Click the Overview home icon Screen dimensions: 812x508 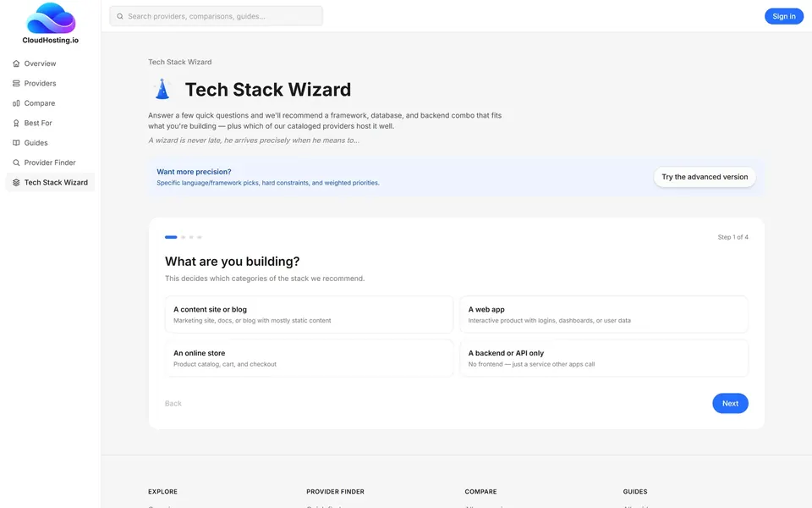click(x=16, y=63)
